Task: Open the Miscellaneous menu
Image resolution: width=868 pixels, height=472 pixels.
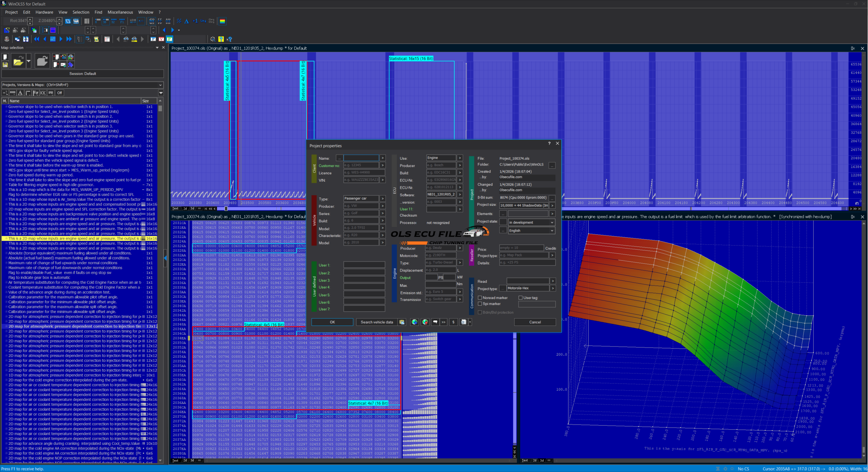Action: pyautogui.click(x=120, y=12)
